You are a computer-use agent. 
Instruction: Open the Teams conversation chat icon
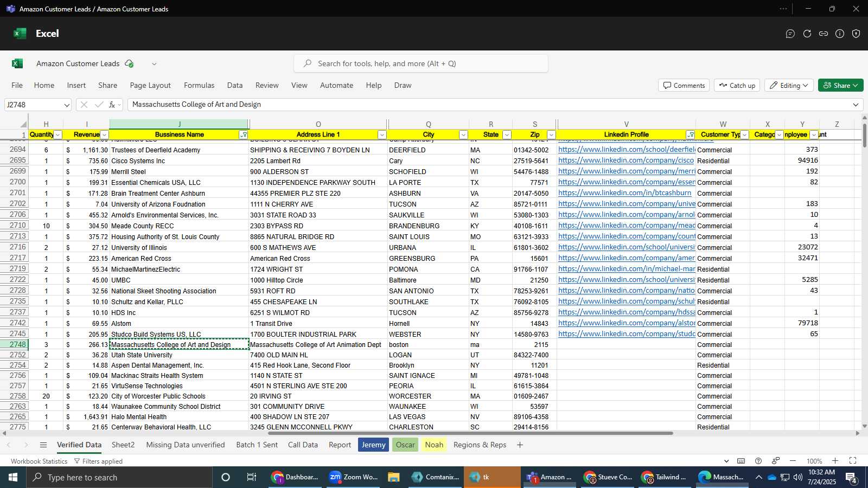pos(790,34)
